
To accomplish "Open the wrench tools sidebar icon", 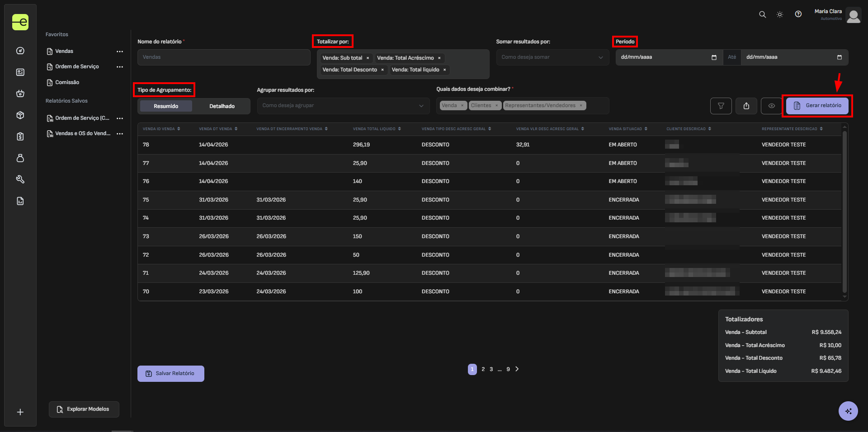I will click(20, 179).
